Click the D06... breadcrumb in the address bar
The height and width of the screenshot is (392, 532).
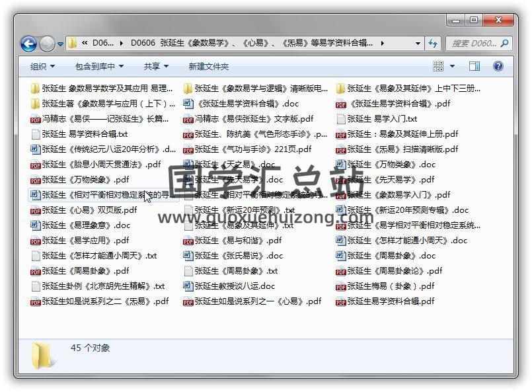pyautogui.click(x=102, y=44)
